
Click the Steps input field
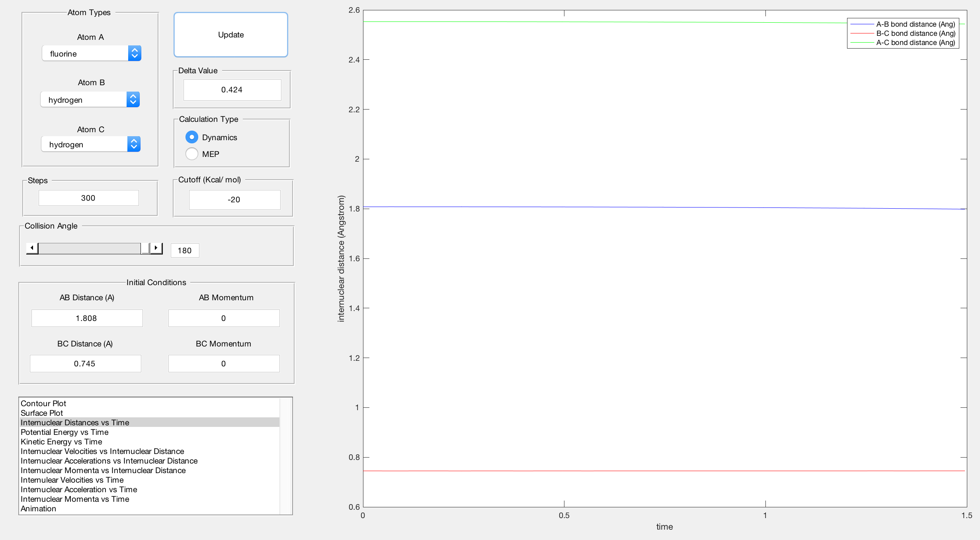click(88, 198)
